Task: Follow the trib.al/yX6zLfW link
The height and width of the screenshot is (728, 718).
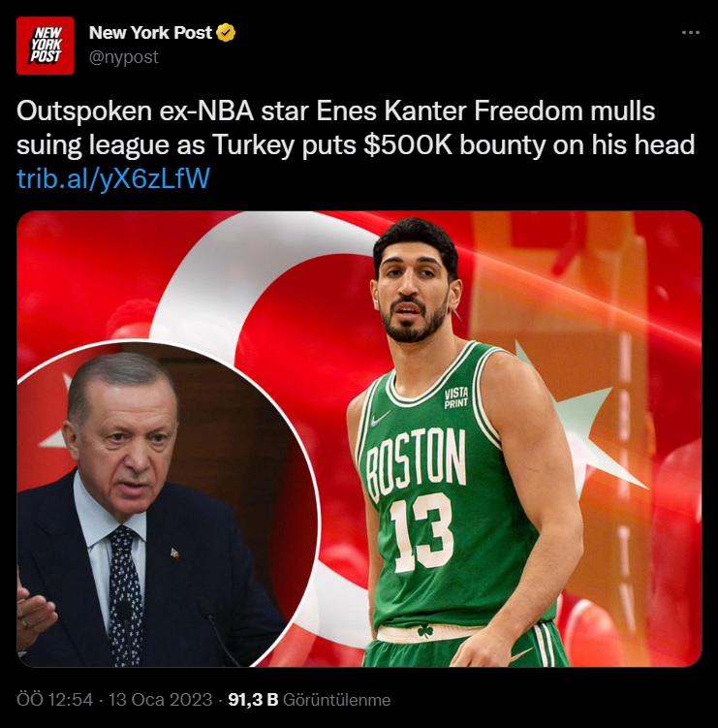Action: [113, 178]
